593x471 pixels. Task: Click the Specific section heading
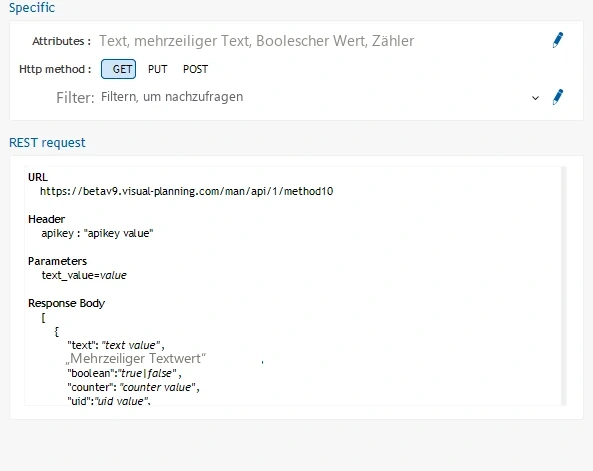[x=32, y=8]
